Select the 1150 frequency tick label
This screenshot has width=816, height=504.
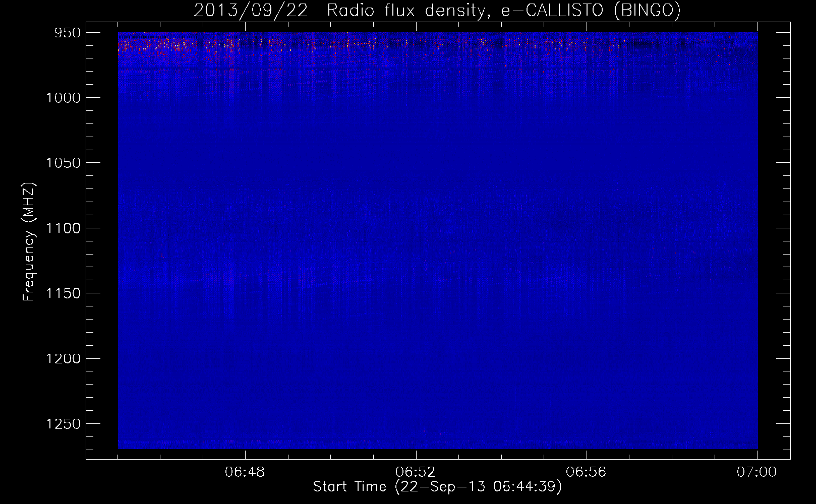[x=64, y=293]
